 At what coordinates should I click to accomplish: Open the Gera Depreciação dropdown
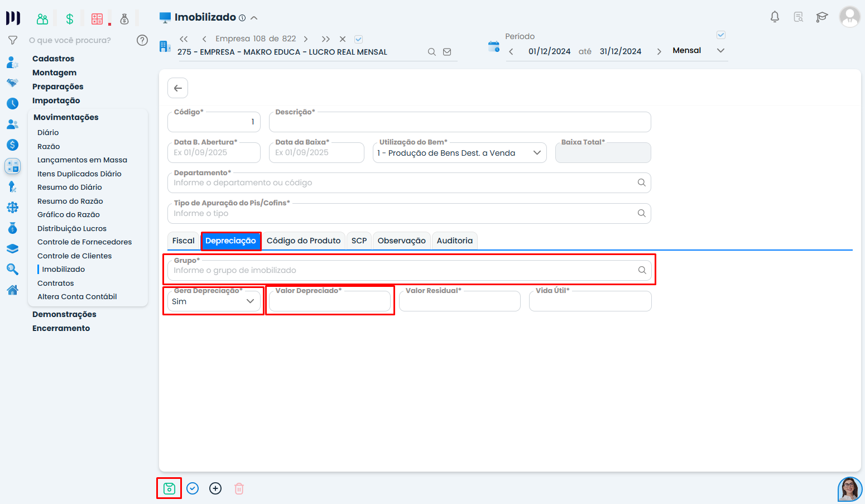point(214,301)
